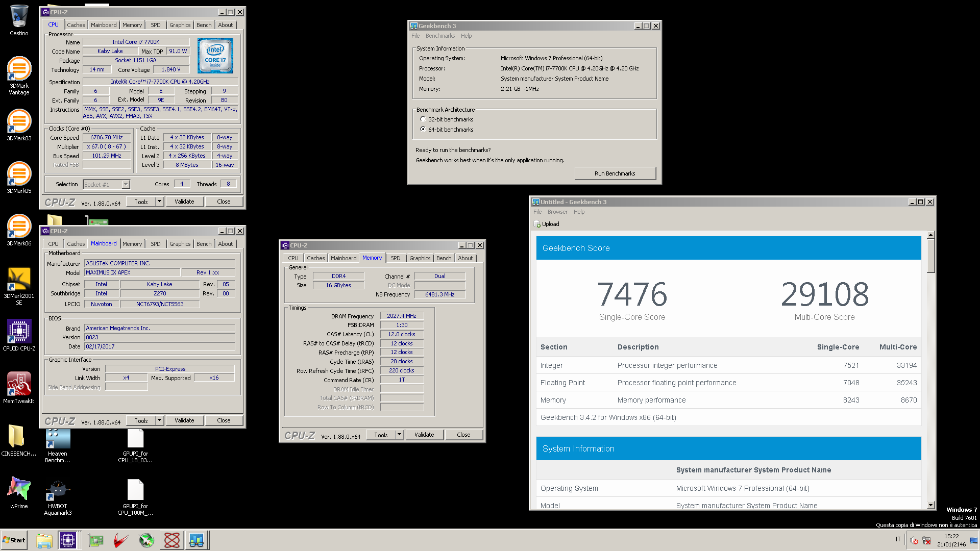
Task: Select the HWBOT Aquamark3 desktop shortcut
Action: [58, 498]
